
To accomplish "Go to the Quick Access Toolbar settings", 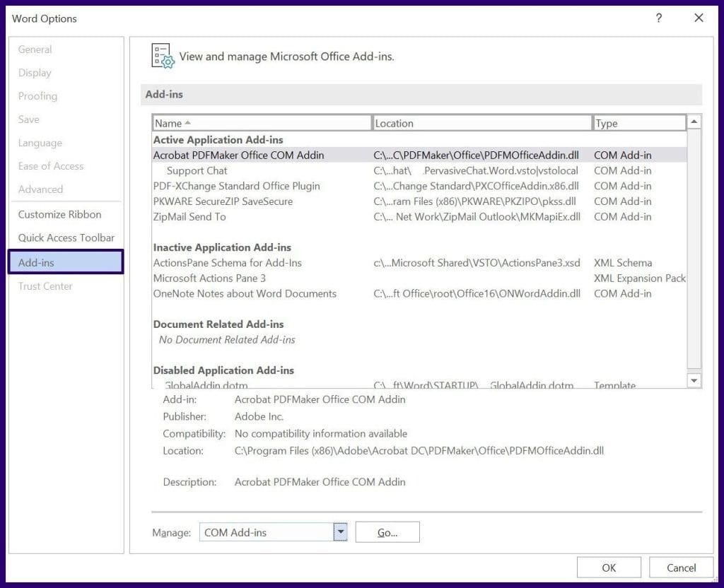I will click(x=66, y=238).
